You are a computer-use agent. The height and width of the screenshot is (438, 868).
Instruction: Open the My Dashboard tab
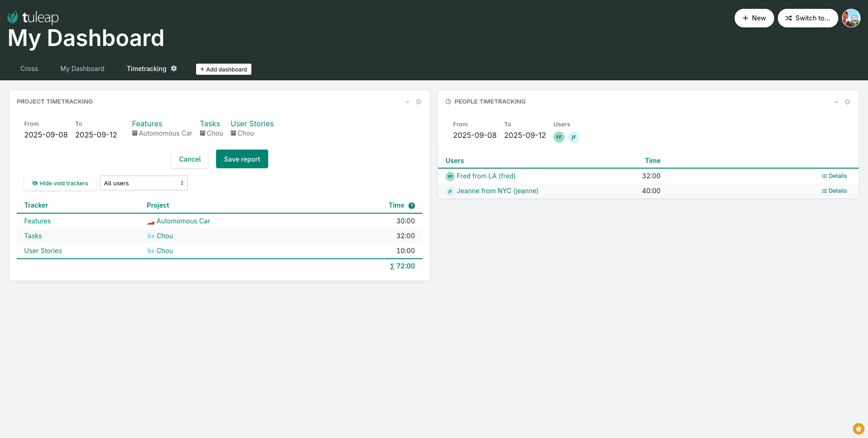82,69
